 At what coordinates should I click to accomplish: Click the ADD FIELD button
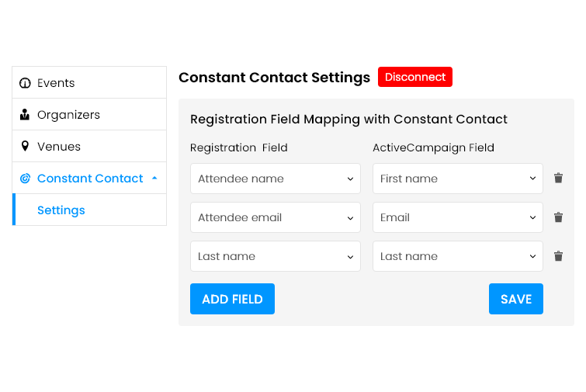click(x=232, y=299)
